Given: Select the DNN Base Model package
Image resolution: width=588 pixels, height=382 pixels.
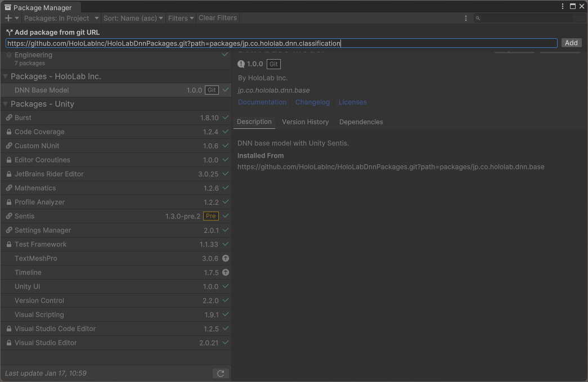Looking at the screenshot, I should [x=116, y=90].
